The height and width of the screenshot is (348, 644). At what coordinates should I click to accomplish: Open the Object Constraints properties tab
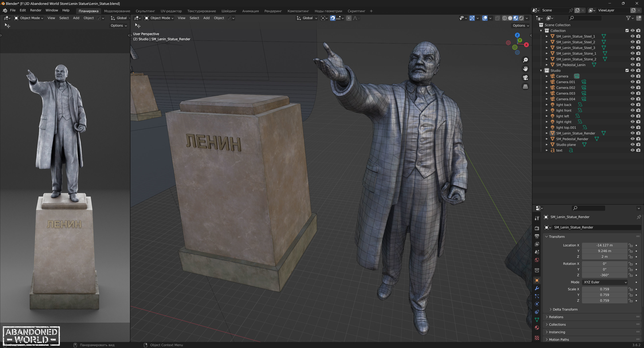tap(537, 312)
